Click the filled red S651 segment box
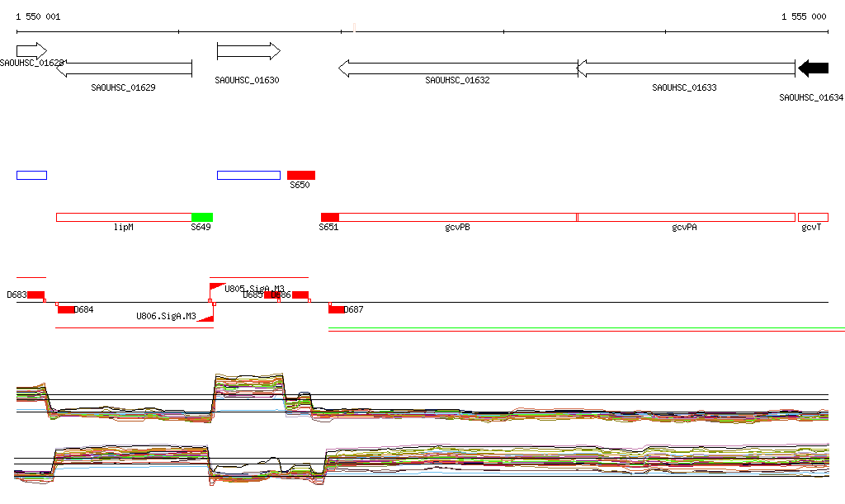This screenshot has height=504, width=845. click(x=330, y=218)
